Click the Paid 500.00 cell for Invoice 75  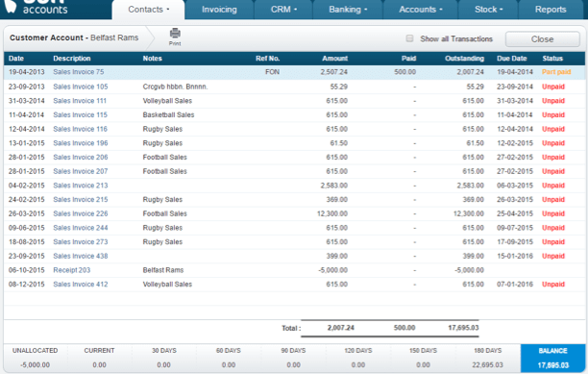coord(405,72)
